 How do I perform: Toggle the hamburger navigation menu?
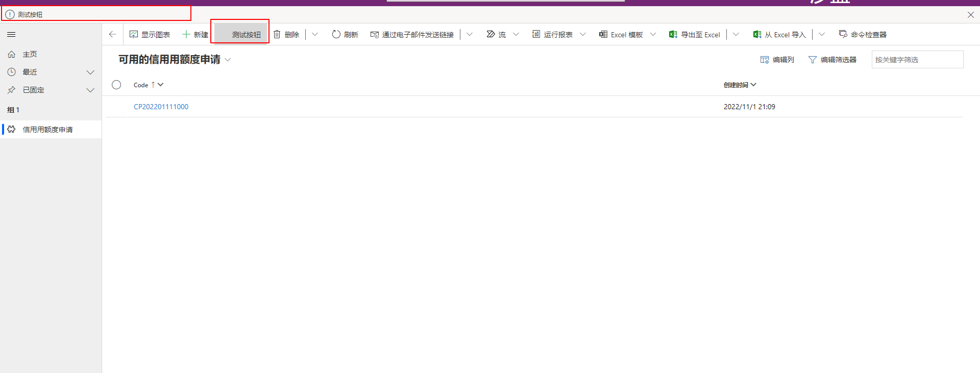tap(11, 35)
